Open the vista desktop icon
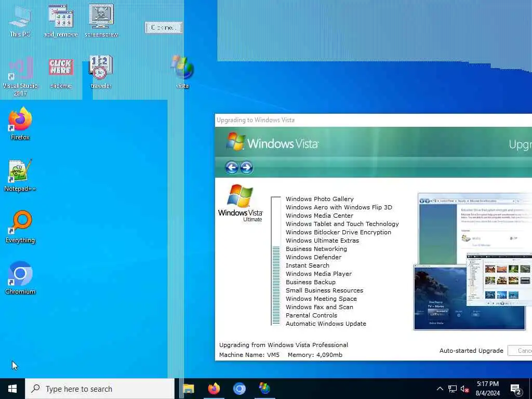The height and width of the screenshot is (399, 532). pos(182,72)
